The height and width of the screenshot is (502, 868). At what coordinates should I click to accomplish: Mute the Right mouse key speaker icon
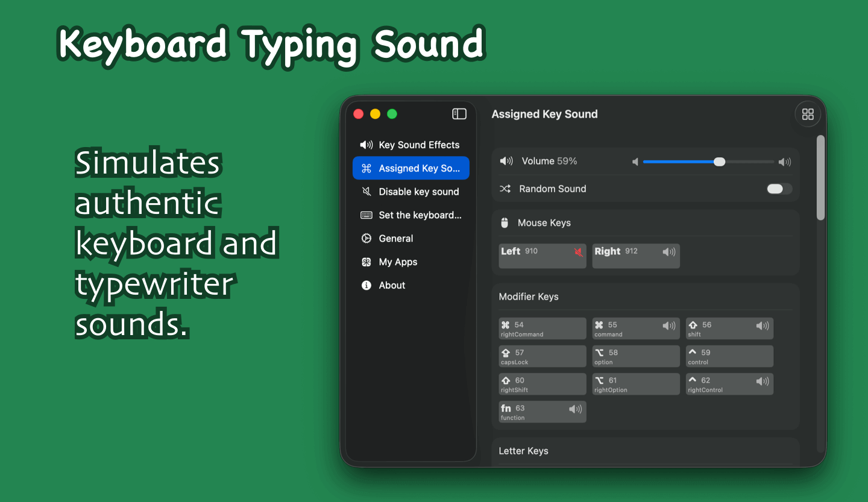coord(669,252)
